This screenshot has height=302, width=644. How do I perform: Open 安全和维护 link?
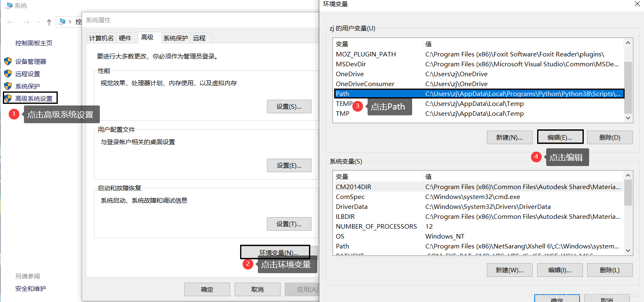click(31, 288)
